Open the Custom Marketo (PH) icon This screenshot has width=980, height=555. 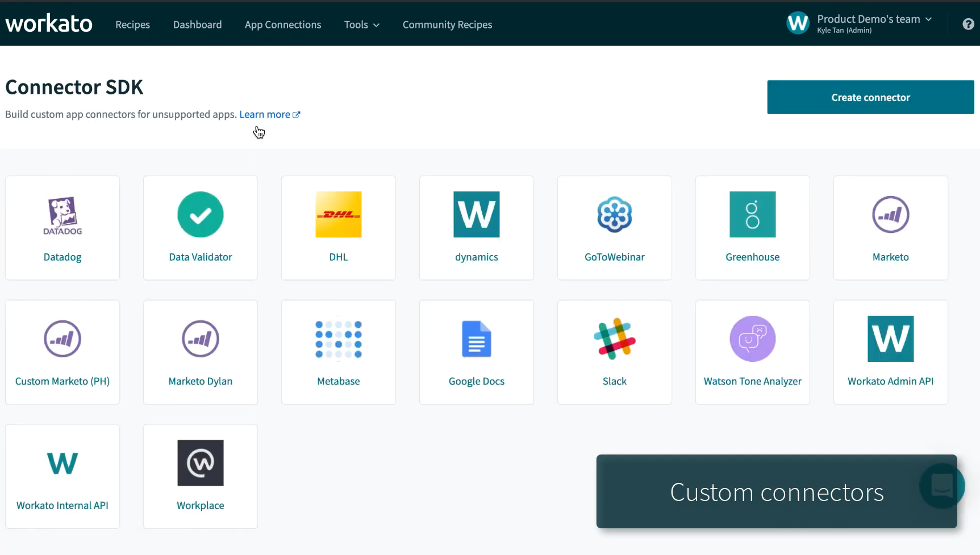(x=62, y=339)
